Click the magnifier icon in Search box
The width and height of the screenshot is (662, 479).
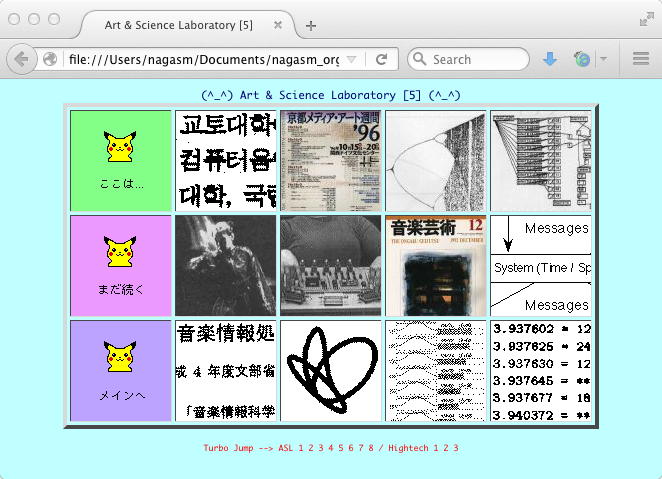(x=419, y=59)
